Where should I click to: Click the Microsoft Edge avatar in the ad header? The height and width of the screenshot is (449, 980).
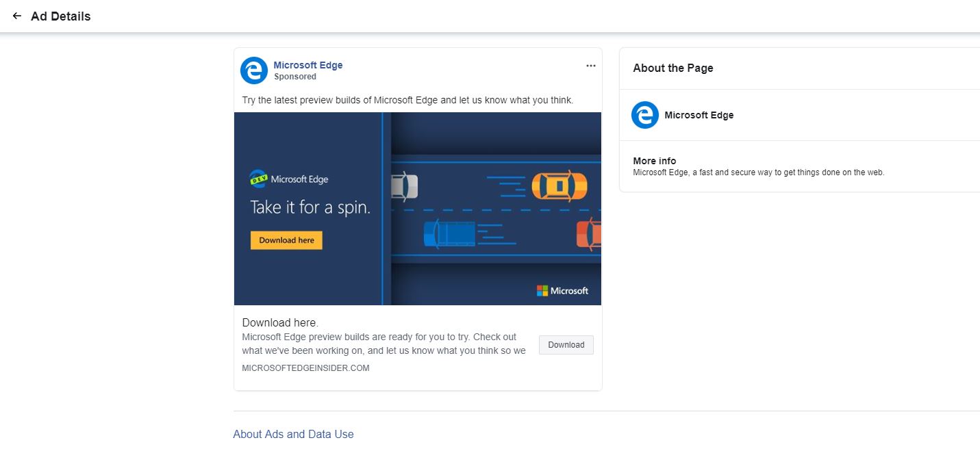click(x=254, y=70)
